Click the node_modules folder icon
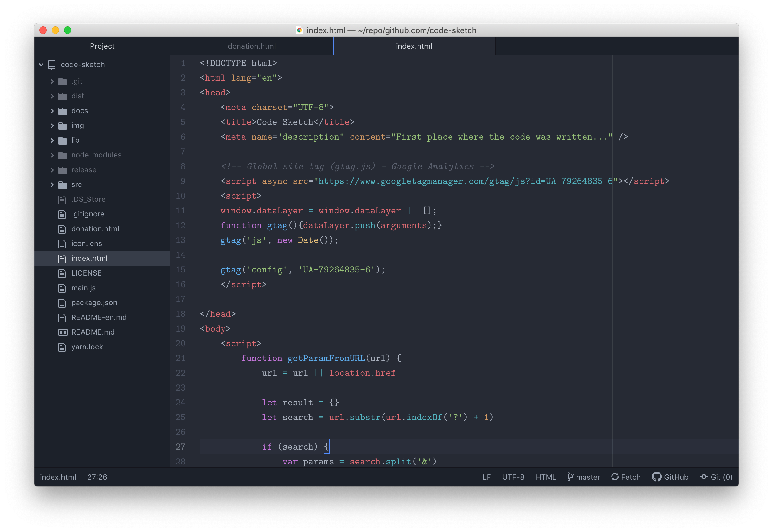This screenshot has height=532, width=773. (x=63, y=155)
